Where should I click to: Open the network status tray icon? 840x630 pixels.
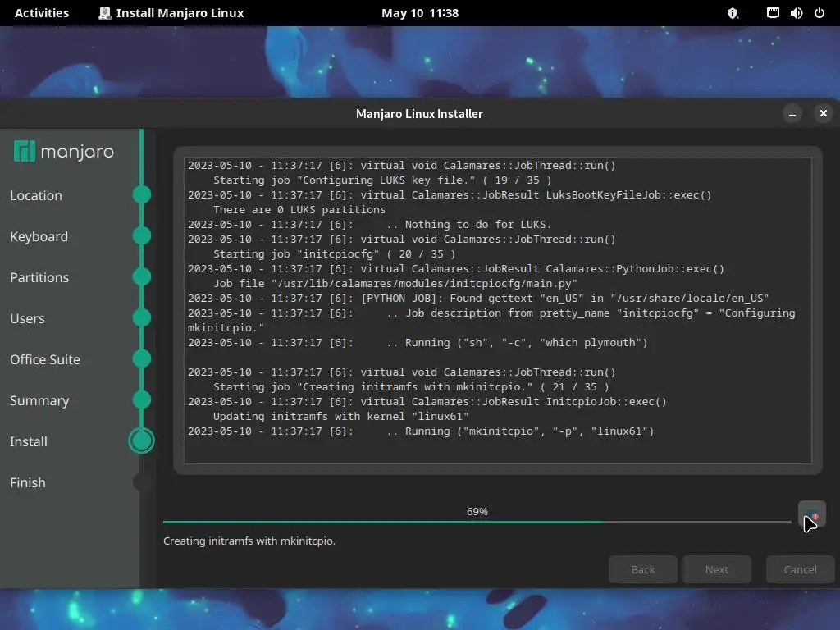(773, 13)
